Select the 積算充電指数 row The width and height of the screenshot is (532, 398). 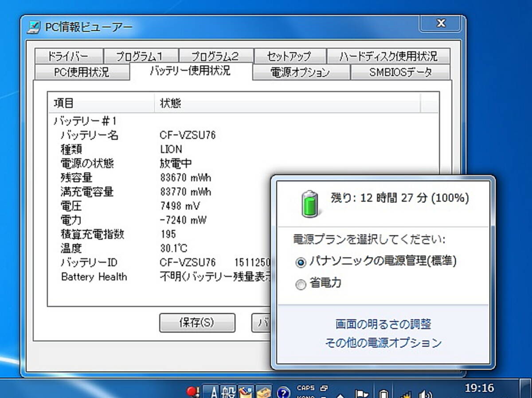[x=93, y=234]
